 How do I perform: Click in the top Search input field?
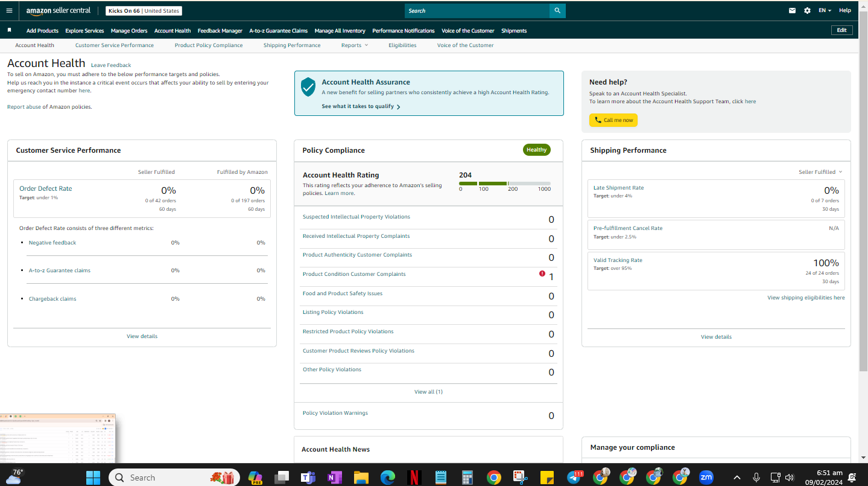[477, 10]
